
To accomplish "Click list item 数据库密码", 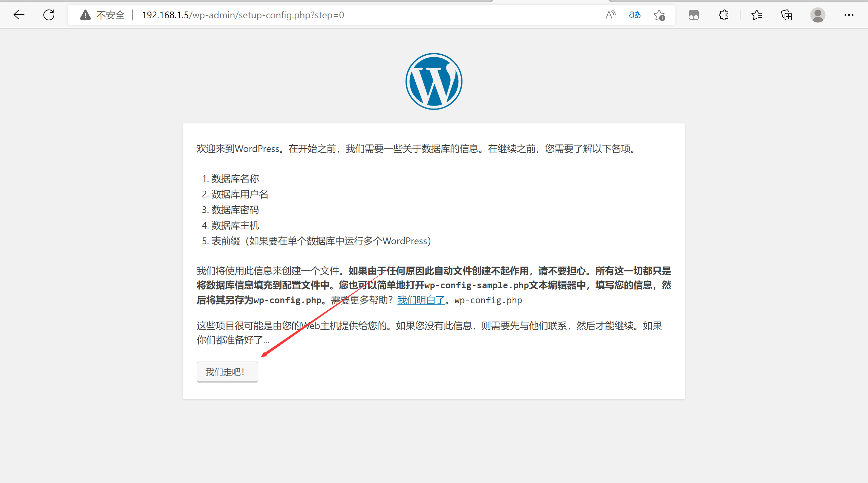I will click(235, 210).
